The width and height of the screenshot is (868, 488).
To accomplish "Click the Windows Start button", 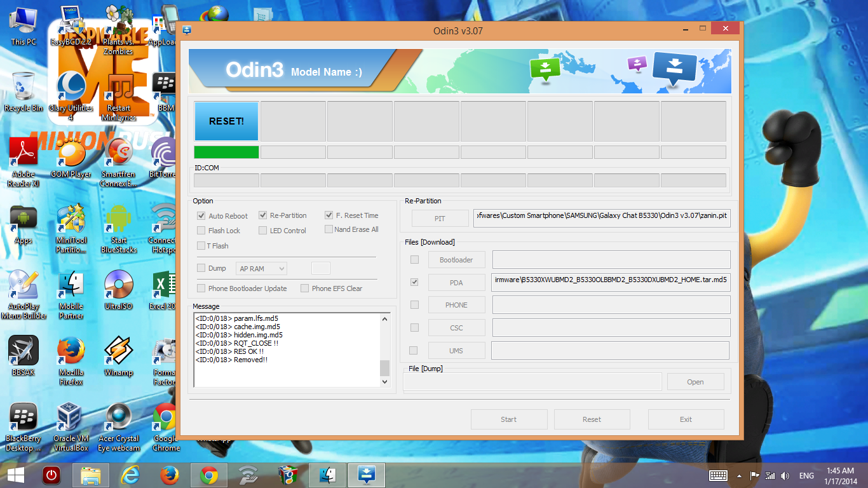I will 16,475.
